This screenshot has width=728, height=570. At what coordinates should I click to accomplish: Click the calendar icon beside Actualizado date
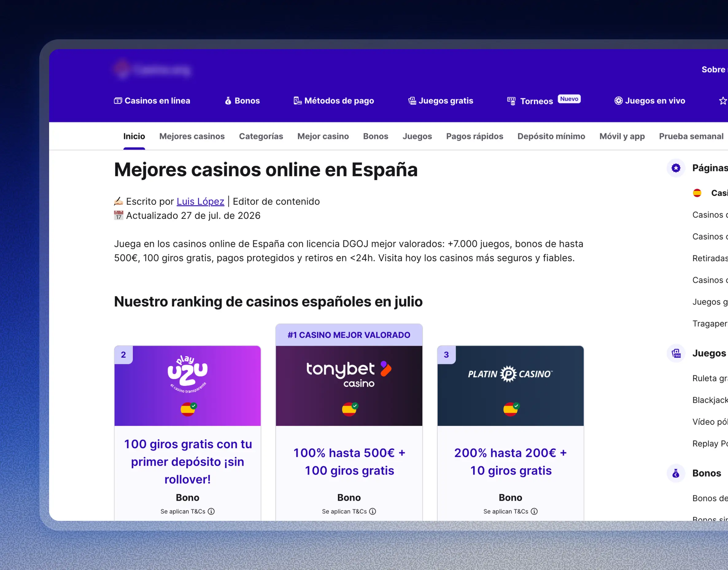pos(118,215)
